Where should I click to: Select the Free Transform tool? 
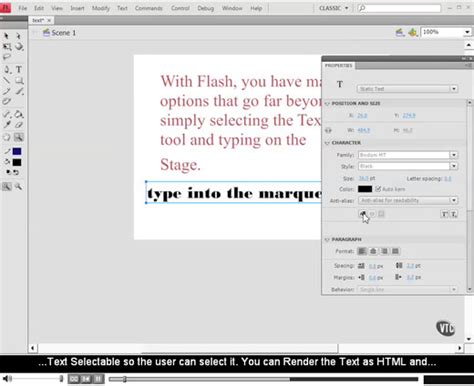click(6, 47)
